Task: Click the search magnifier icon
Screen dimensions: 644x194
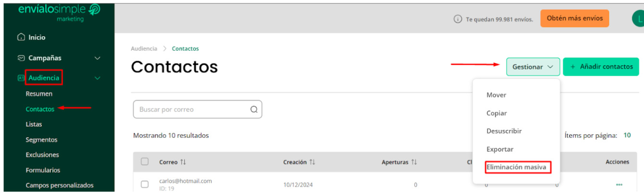Action: (254, 109)
